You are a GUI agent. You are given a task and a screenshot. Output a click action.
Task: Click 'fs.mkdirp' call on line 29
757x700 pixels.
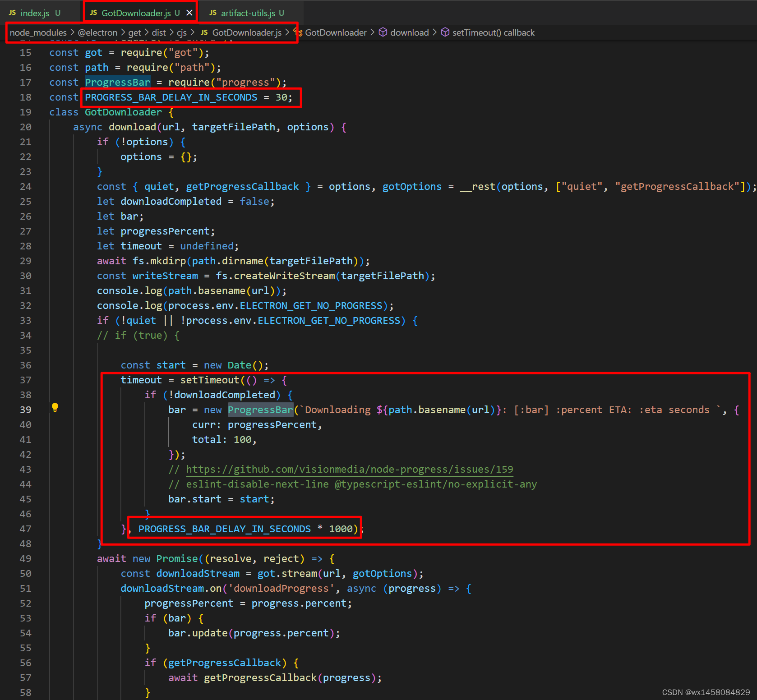click(159, 261)
